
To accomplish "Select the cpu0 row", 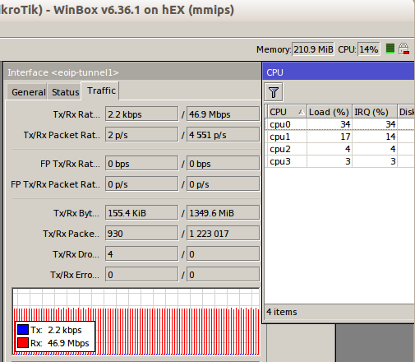I will click(340, 124).
